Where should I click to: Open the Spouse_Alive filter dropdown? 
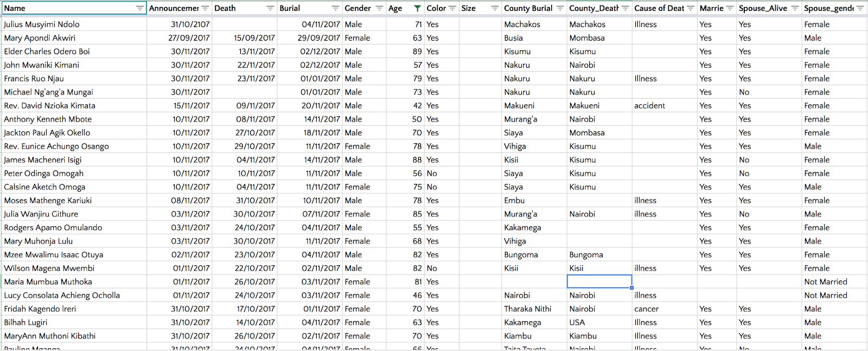coord(795,8)
